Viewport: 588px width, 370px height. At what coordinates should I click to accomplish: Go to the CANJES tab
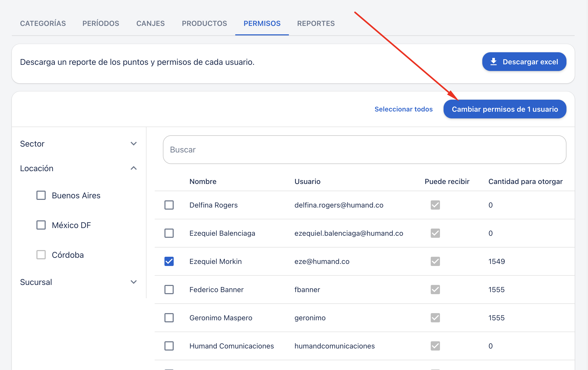point(151,23)
